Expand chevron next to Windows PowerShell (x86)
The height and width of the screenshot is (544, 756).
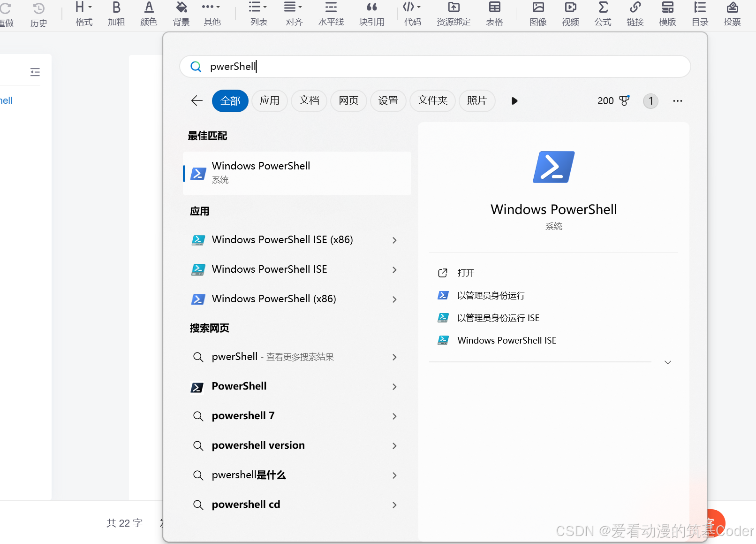coord(394,299)
